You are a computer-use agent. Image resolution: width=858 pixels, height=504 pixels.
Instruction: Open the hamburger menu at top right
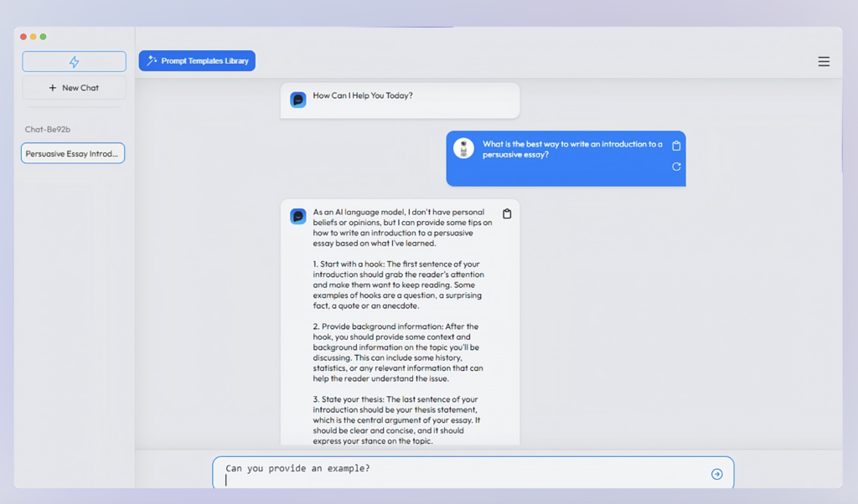(x=824, y=62)
